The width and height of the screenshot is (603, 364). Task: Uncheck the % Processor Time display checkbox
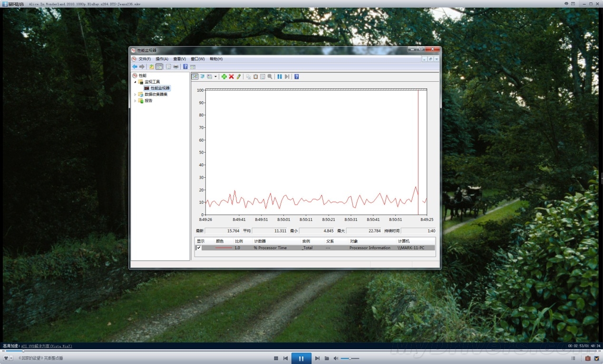click(x=199, y=248)
